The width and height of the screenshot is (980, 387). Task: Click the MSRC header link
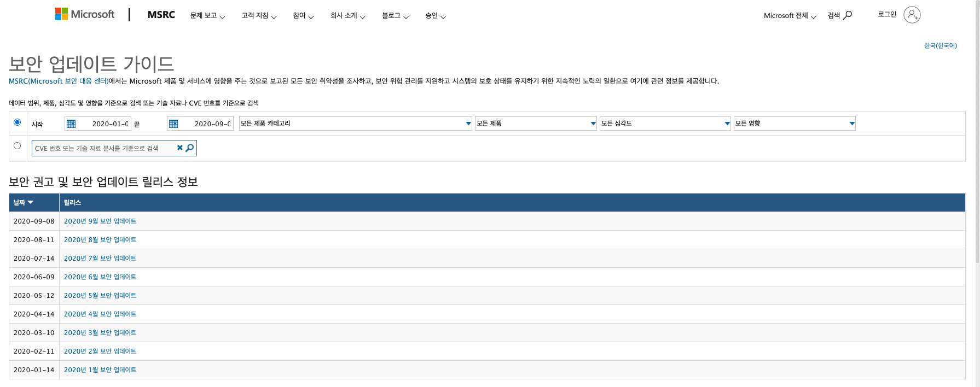[161, 15]
